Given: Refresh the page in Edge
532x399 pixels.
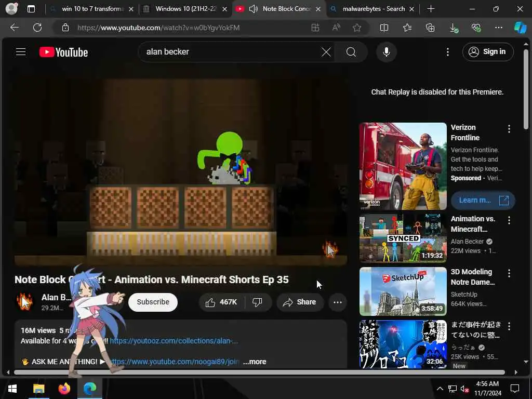Looking at the screenshot, I should click(x=37, y=28).
